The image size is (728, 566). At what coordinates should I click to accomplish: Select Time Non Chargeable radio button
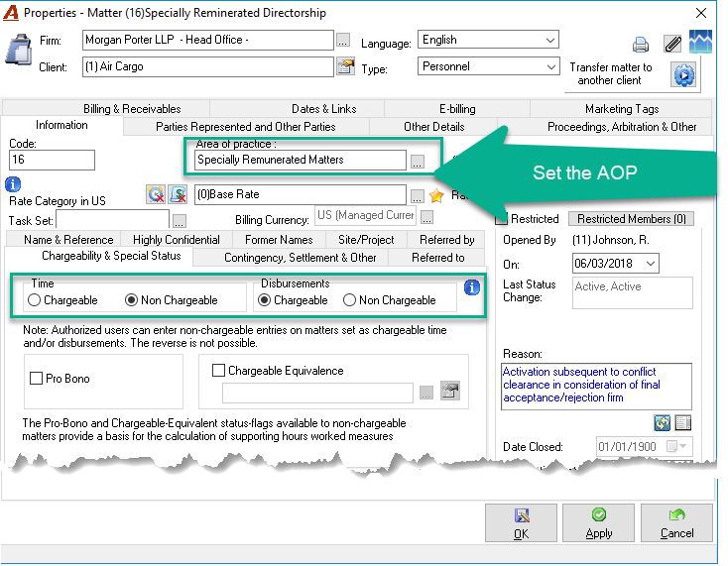(x=131, y=300)
